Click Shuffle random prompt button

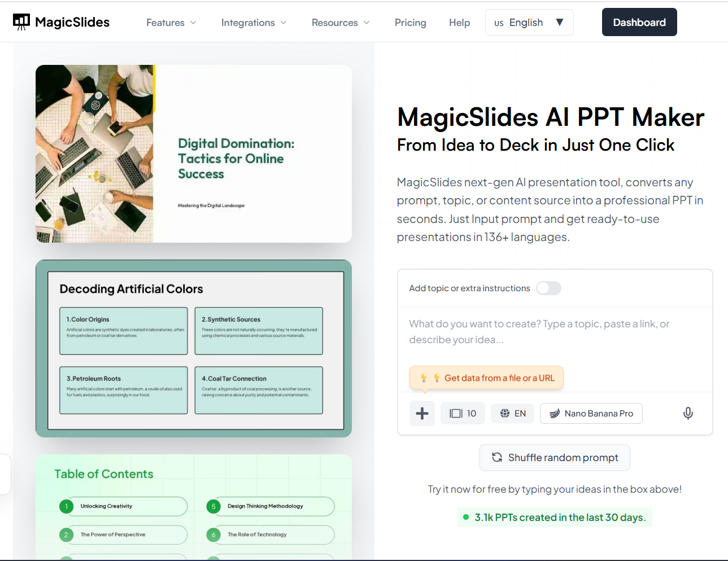pyautogui.click(x=555, y=458)
